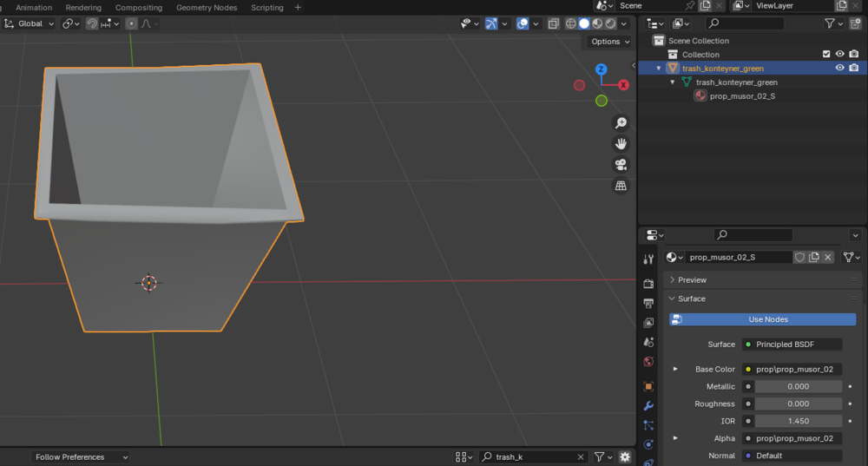Viewport: 868px width, 466px height.
Task: Click the Roughness value slider
Action: pyautogui.click(x=798, y=404)
